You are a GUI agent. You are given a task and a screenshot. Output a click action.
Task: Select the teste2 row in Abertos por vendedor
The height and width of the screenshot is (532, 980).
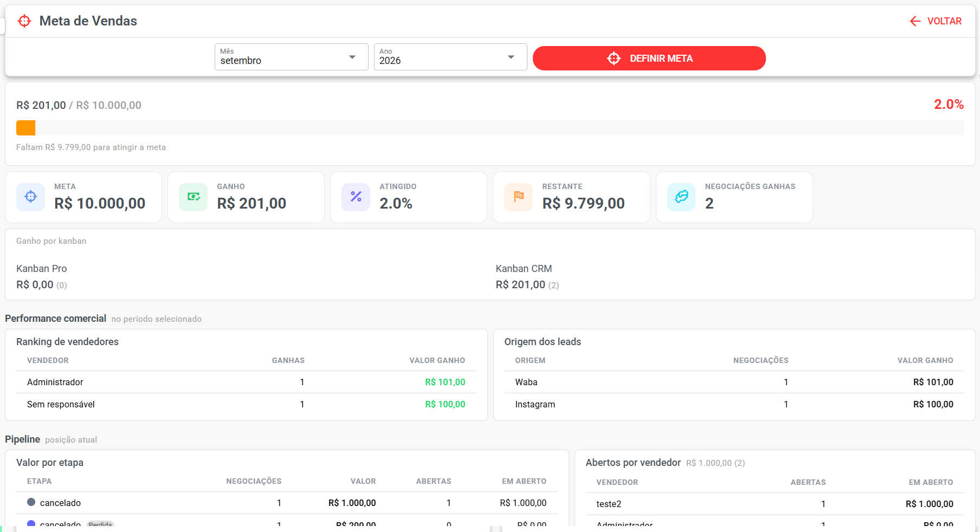click(775, 504)
